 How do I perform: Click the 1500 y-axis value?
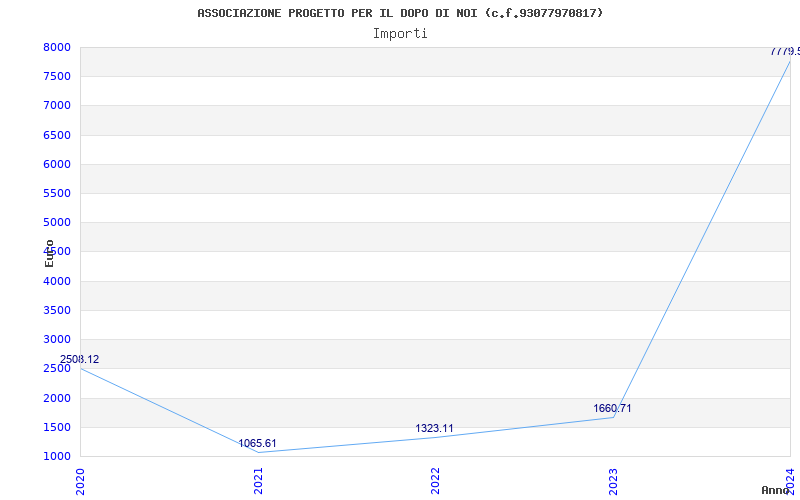57,427
